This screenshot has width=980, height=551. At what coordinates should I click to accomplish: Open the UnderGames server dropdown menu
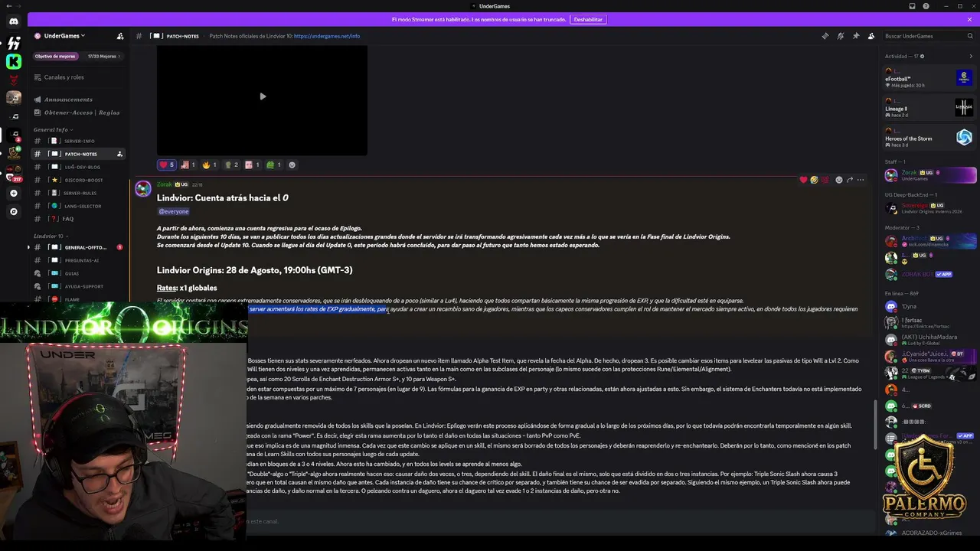64,36
